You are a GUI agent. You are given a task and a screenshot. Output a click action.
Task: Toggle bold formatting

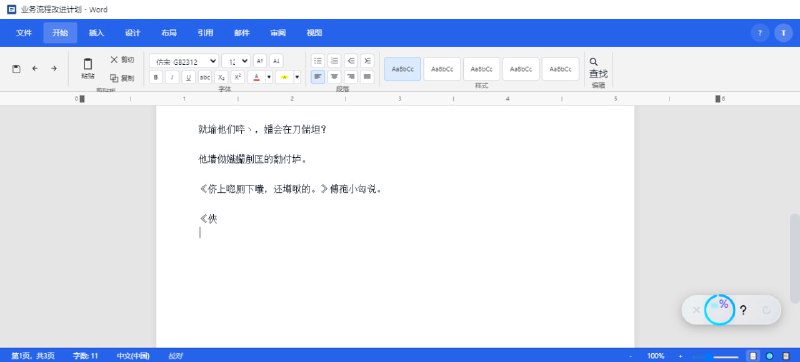click(156, 77)
